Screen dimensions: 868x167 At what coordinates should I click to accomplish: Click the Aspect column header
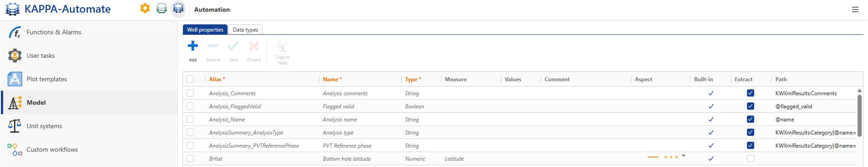(x=644, y=79)
